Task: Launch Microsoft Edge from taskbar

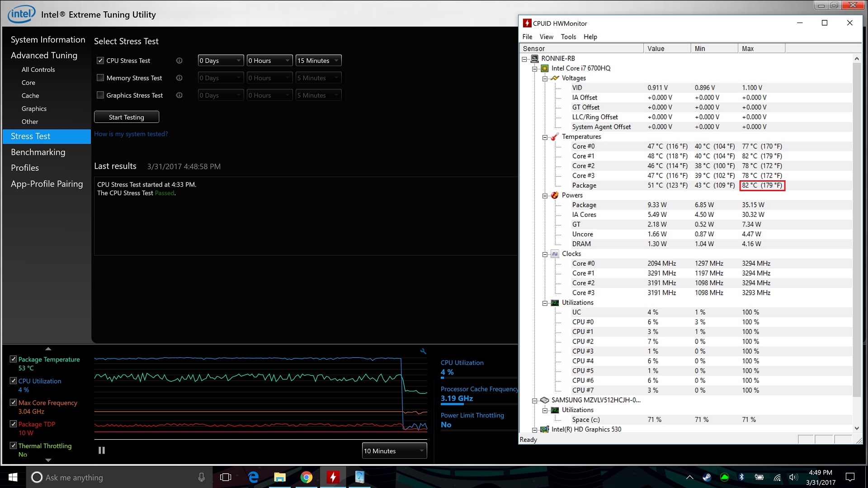Action: pyautogui.click(x=253, y=477)
